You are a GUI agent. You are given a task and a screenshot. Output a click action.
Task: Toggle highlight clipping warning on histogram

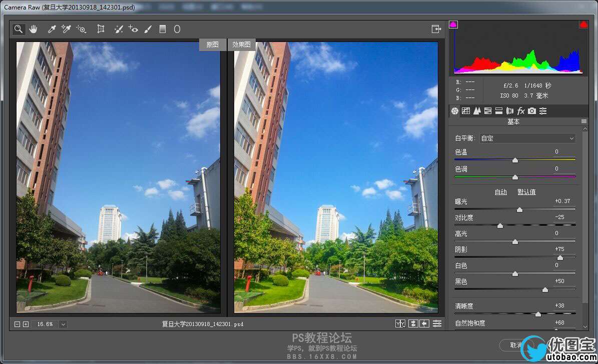583,25
